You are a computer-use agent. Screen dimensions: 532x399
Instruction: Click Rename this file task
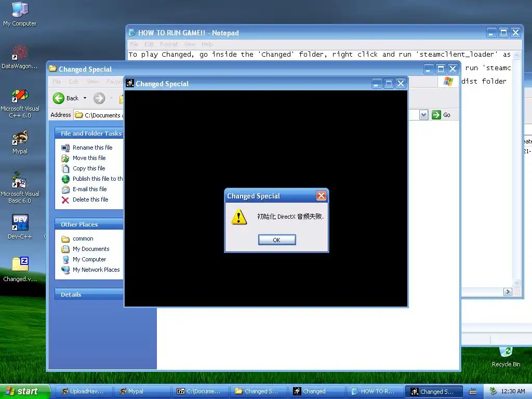92,148
